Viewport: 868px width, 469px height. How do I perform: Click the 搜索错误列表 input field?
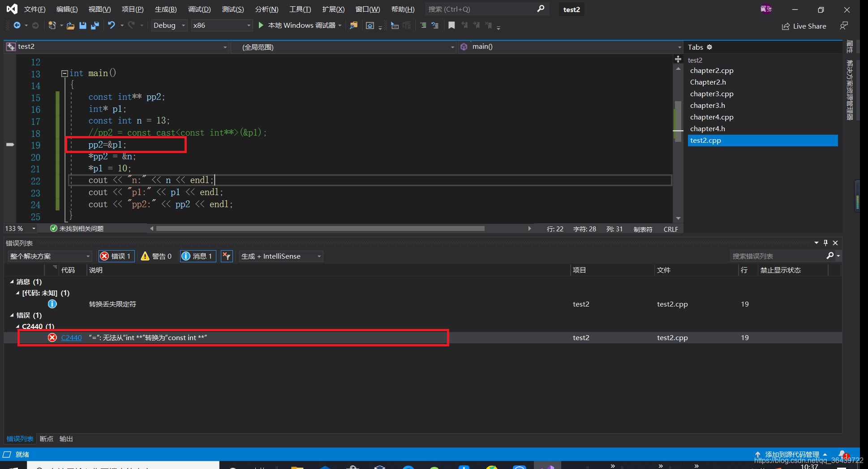[778, 256]
